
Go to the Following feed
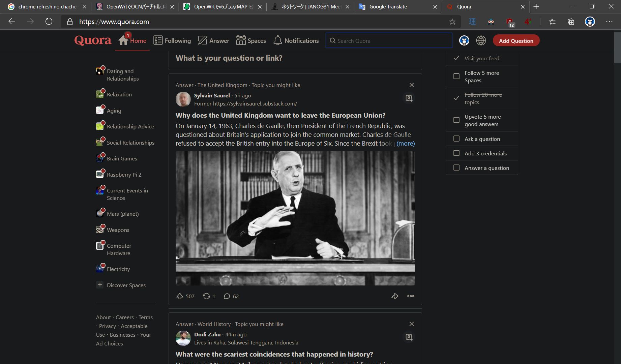[172, 40]
